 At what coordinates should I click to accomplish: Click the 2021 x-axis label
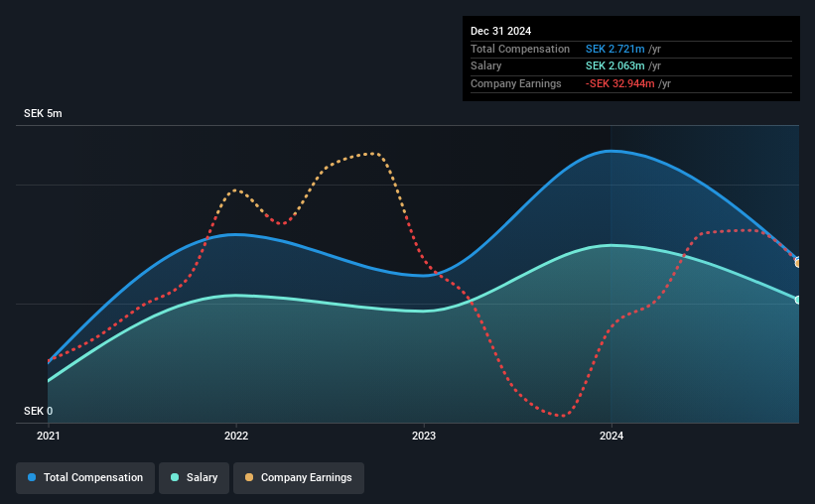pos(49,436)
